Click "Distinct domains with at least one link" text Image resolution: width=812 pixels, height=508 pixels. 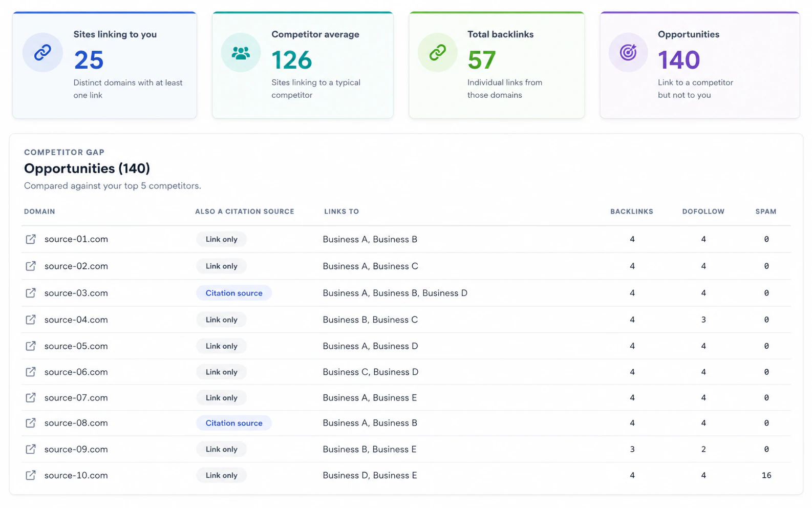coord(128,89)
